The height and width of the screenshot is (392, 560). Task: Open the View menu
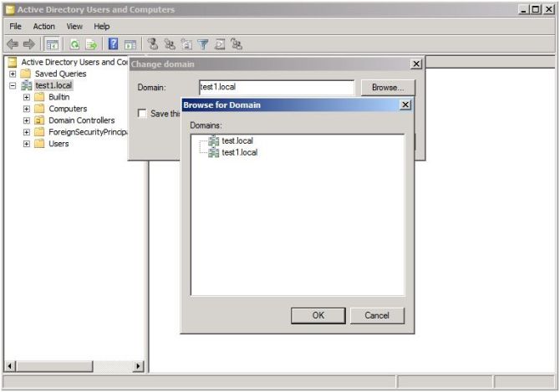74,27
